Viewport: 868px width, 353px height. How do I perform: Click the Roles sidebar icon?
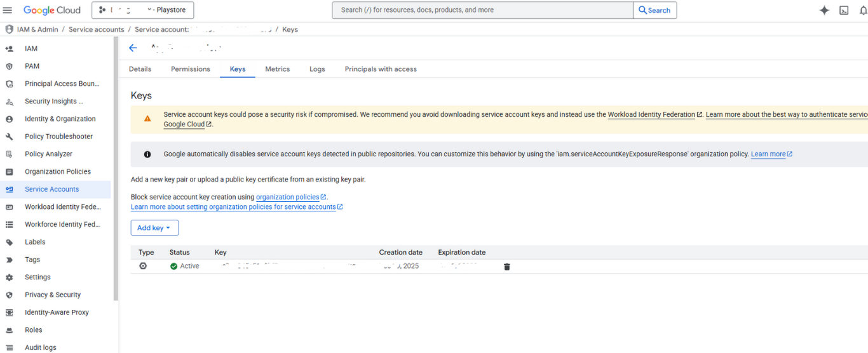click(x=10, y=330)
